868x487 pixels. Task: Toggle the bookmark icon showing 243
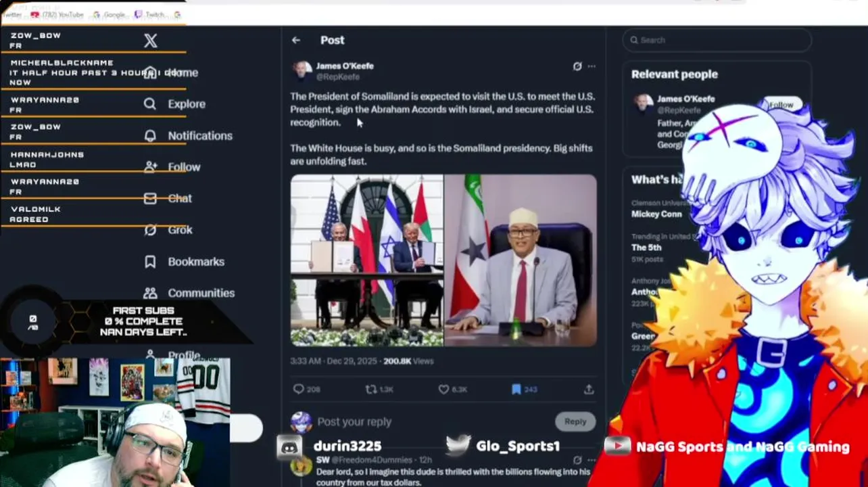point(516,389)
